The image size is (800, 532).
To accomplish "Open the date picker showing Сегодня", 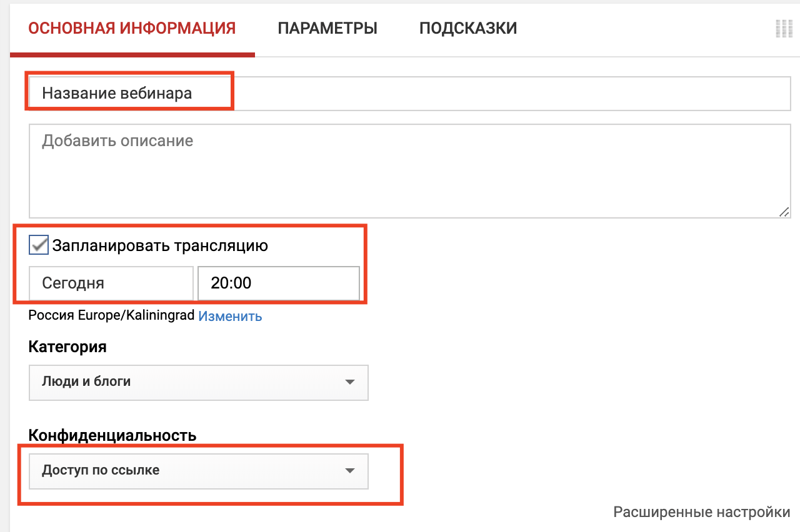I will click(111, 283).
